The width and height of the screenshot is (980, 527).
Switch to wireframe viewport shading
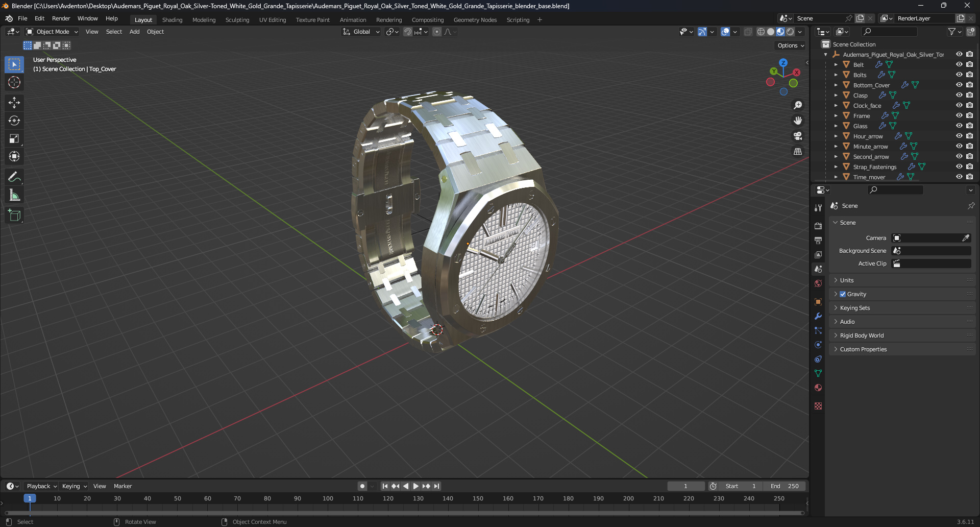[761, 32]
